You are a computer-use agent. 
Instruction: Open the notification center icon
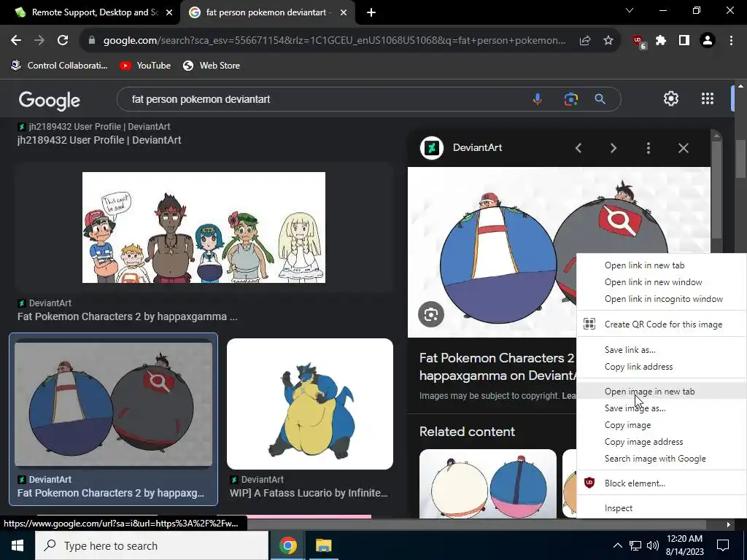pyautogui.click(x=723, y=545)
